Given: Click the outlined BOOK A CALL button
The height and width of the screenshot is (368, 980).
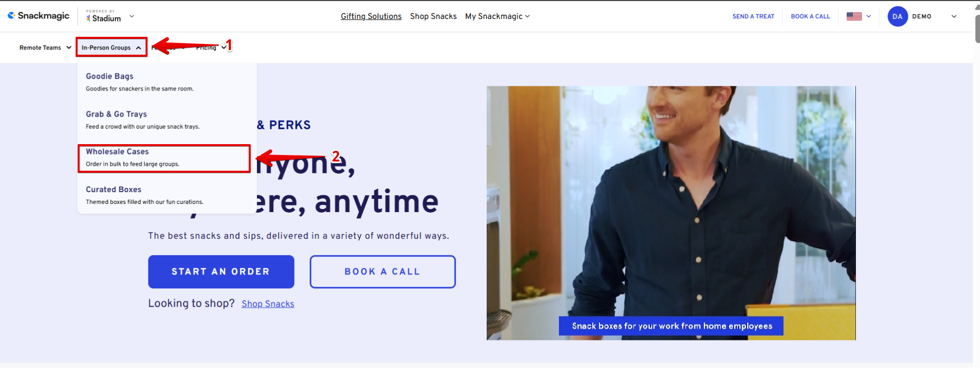Looking at the screenshot, I should click(x=383, y=271).
